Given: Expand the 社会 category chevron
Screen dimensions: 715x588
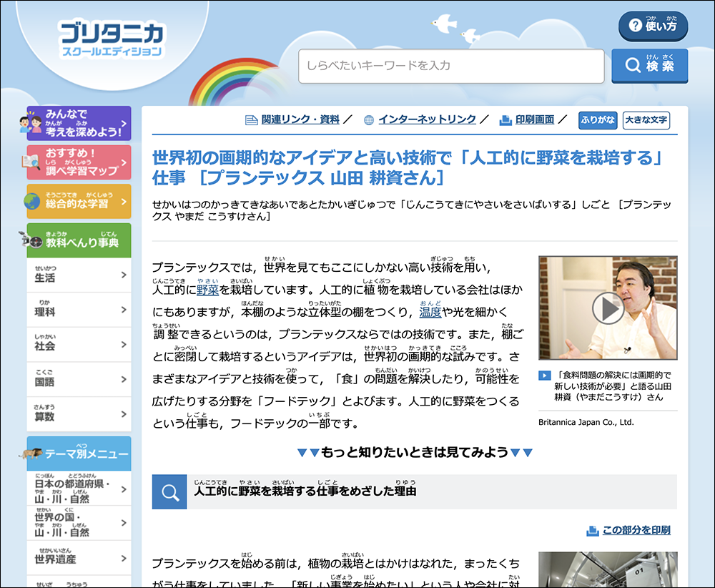Looking at the screenshot, I should 124,344.
